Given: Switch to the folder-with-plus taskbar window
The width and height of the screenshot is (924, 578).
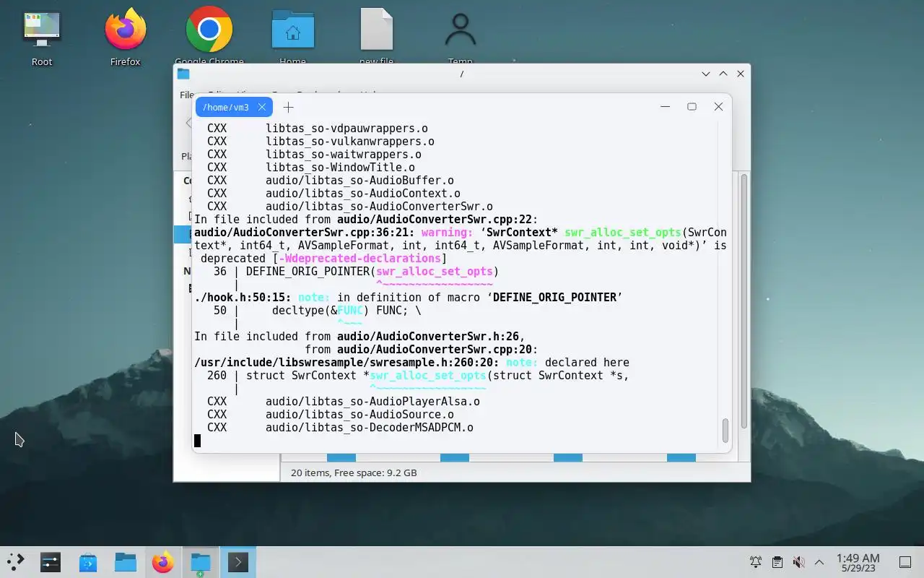Looking at the screenshot, I should click(201, 562).
